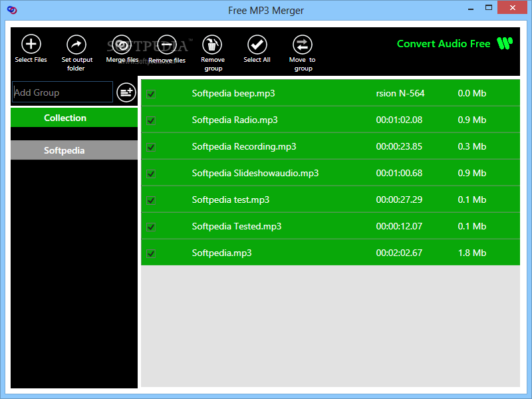Viewport: 532px width, 399px height.
Task: Click the Softpedia Tested.mp3 file name
Action: pos(237,226)
